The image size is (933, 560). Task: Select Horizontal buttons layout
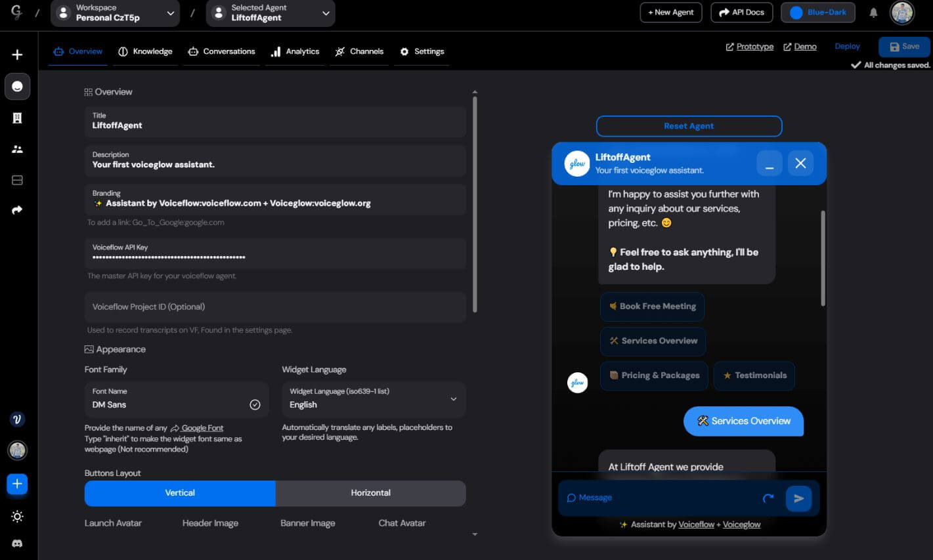[370, 493]
